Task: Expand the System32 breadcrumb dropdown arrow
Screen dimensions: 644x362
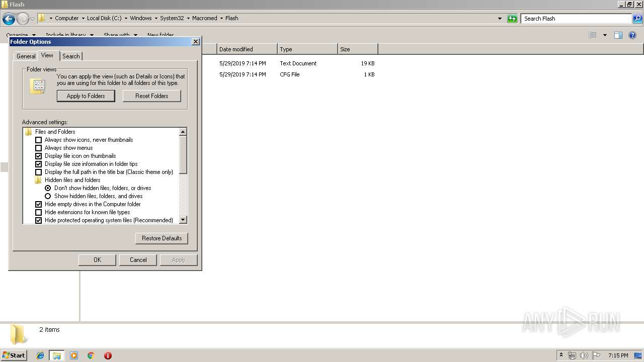Action: click(x=188, y=18)
